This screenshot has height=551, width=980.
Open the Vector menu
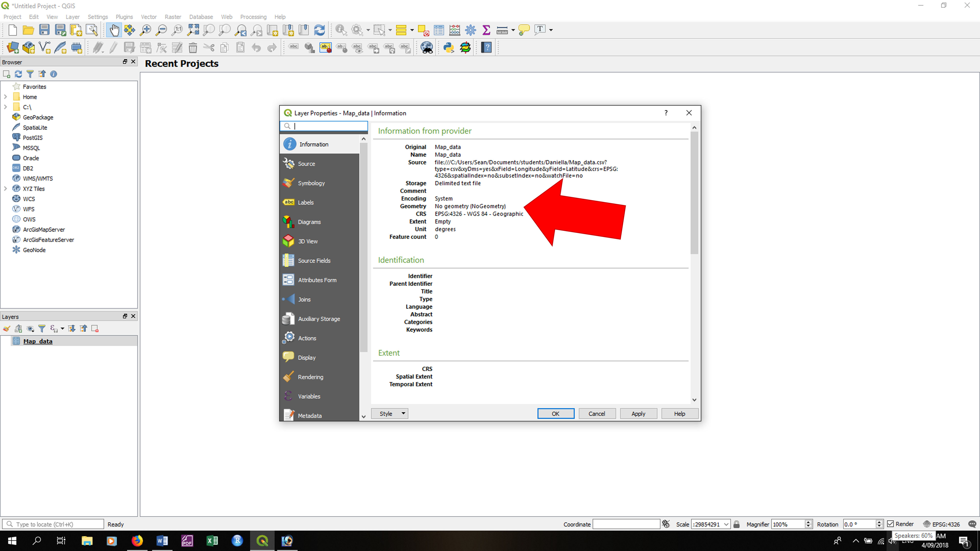coord(149,17)
